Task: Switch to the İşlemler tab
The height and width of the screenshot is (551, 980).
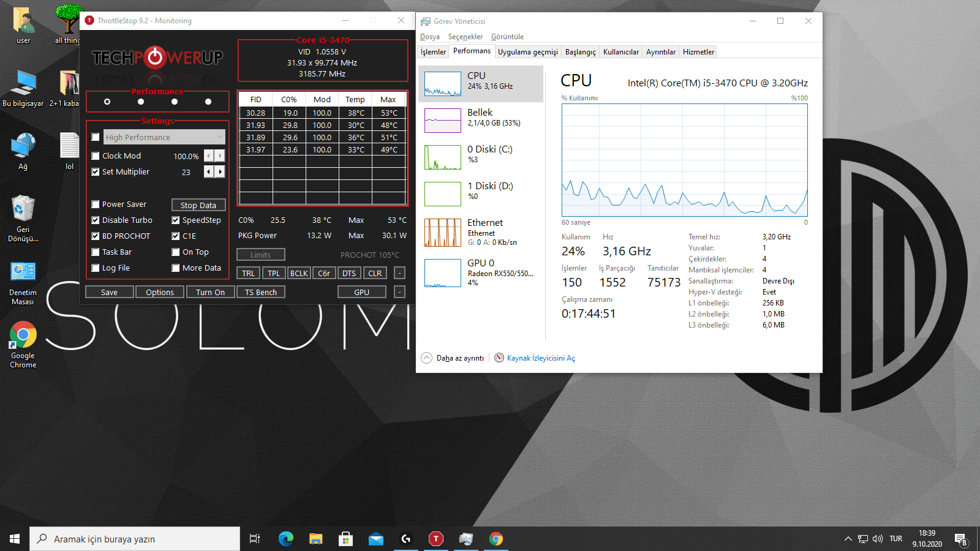Action: (434, 52)
